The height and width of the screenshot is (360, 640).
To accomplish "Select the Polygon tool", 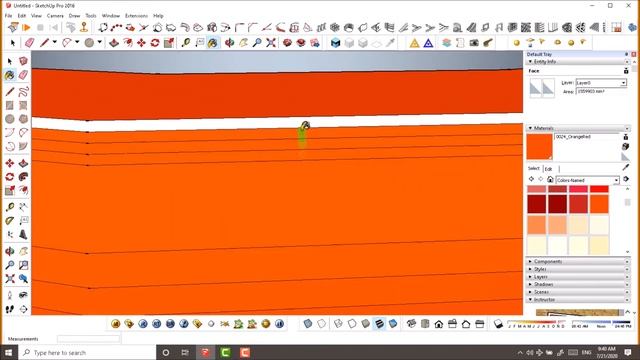I will (x=23, y=119).
